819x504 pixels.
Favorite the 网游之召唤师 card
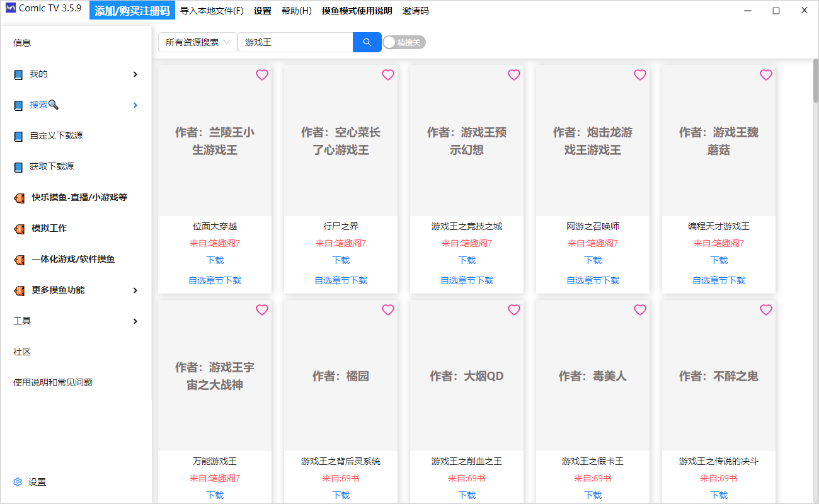tap(640, 75)
